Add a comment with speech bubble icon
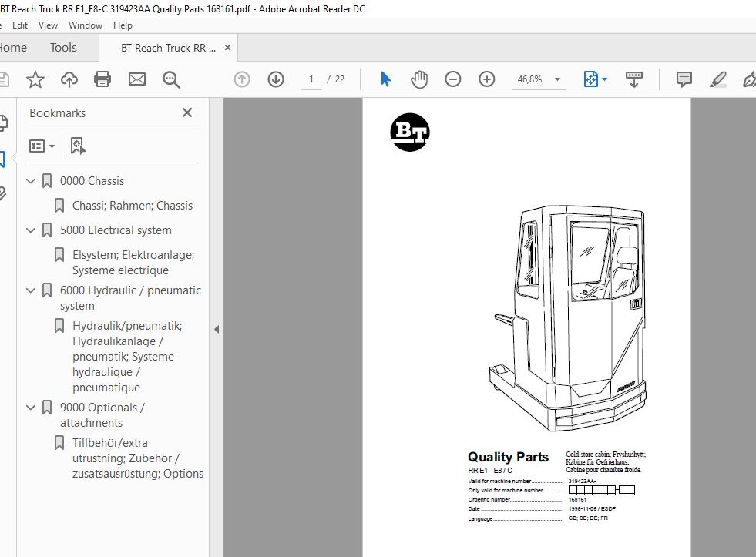The width and height of the screenshot is (756, 557). click(684, 79)
